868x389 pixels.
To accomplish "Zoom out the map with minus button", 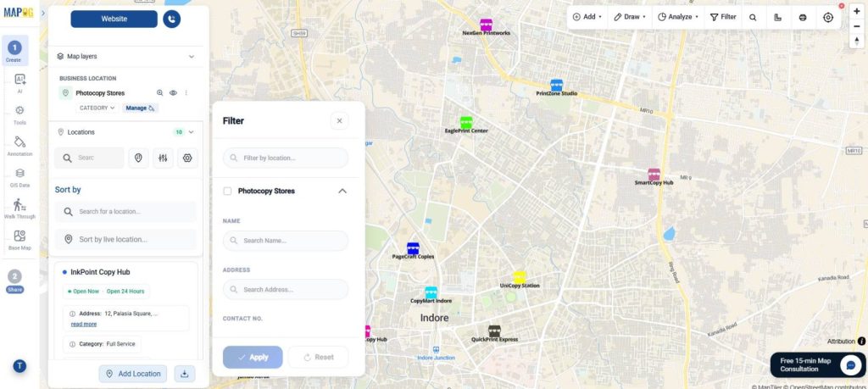I will 857,26.
